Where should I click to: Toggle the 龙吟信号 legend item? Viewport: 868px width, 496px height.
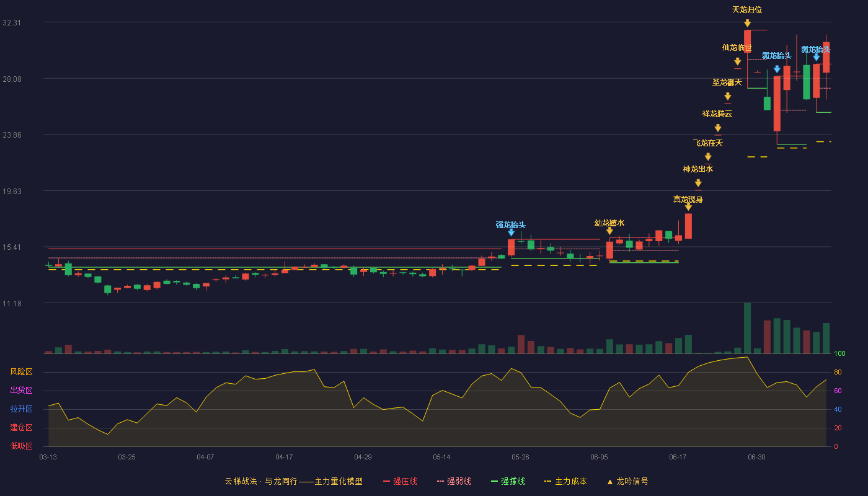(x=627, y=481)
